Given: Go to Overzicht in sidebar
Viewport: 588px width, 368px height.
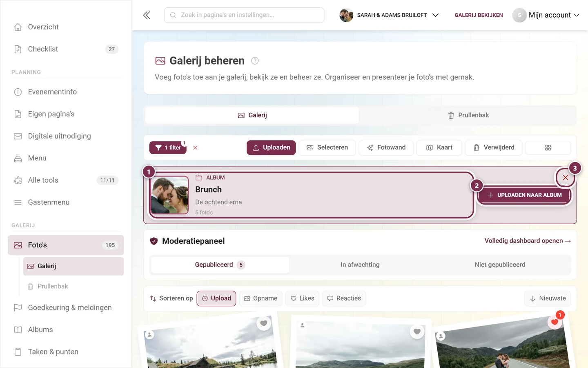Looking at the screenshot, I should coord(66,27).
